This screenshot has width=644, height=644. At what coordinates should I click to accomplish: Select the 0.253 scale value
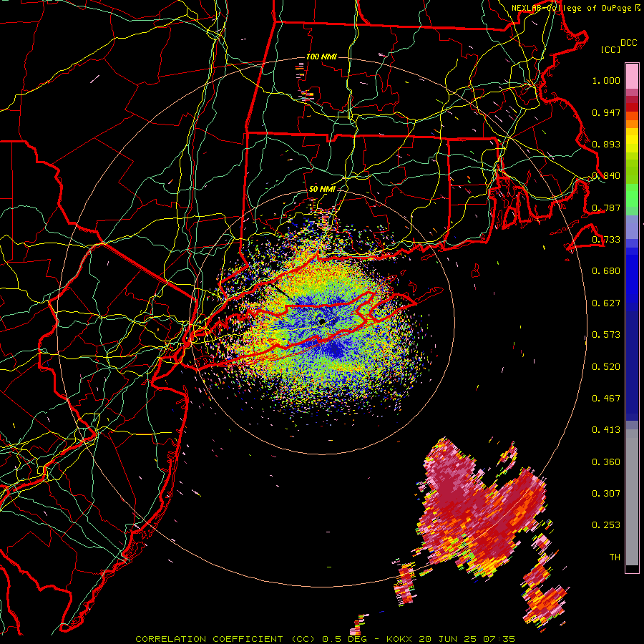[x=606, y=525]
